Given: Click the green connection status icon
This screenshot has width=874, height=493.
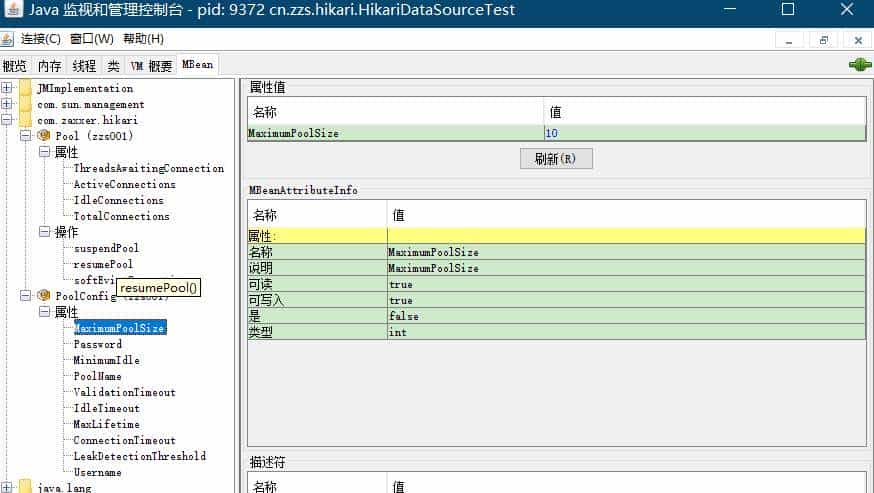Looking at the screenshot, I should click(x=860, y=65).
